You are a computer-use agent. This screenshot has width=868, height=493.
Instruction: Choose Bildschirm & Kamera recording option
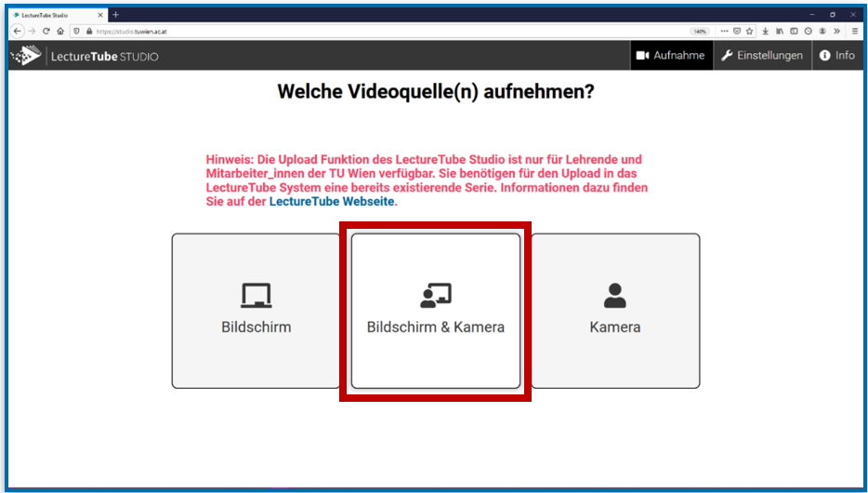click(x=436, y=311)
